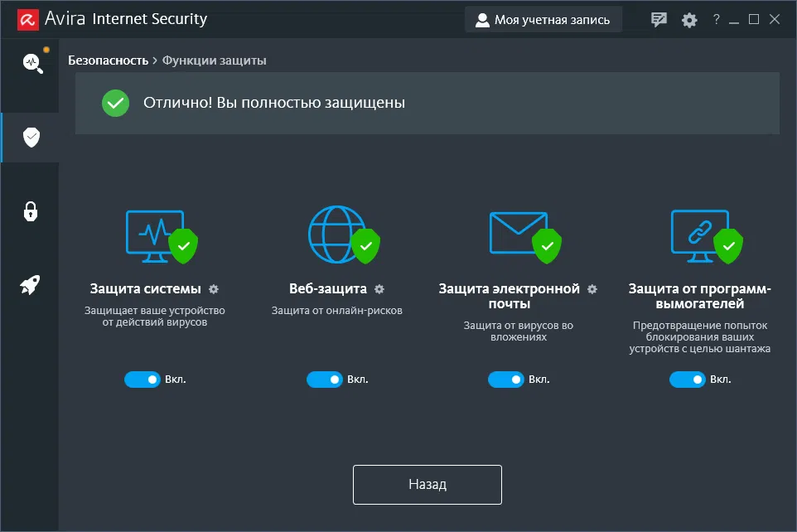This screenshot has height=532, width=797.
Task: Open the Privacy padlock sidebar icon
Action: (x=31, y=210)
